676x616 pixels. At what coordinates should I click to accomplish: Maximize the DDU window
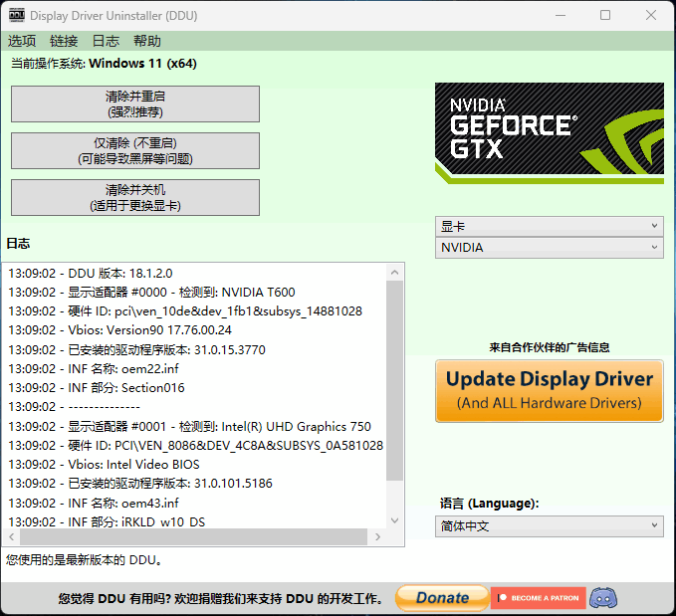coord(605,16)
